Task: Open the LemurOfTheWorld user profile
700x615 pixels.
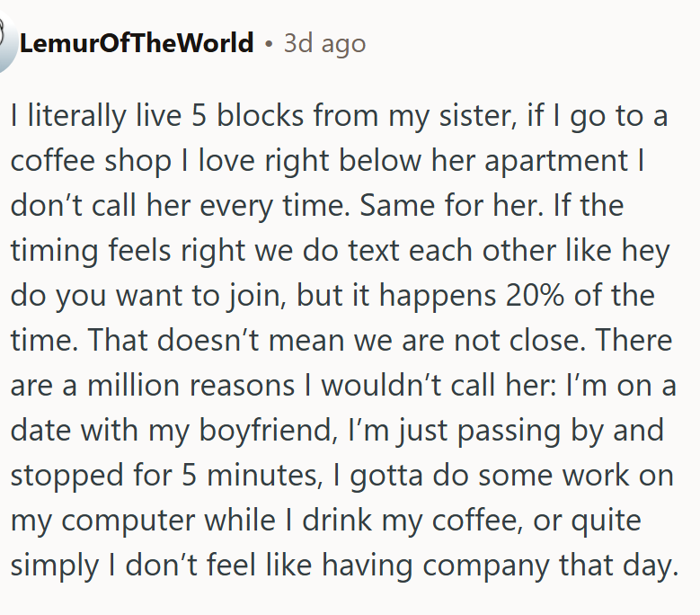Action: pos(137,43)
